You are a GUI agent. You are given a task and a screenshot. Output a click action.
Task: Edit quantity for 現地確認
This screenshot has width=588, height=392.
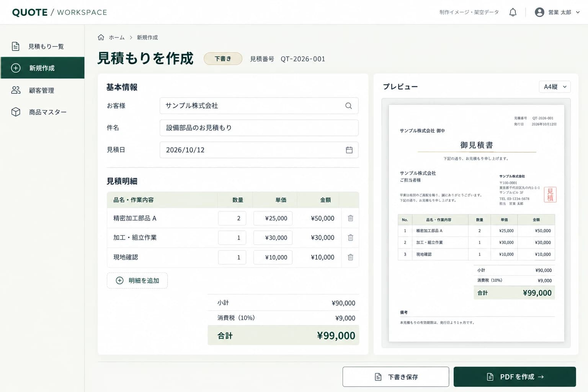(232, 257)
